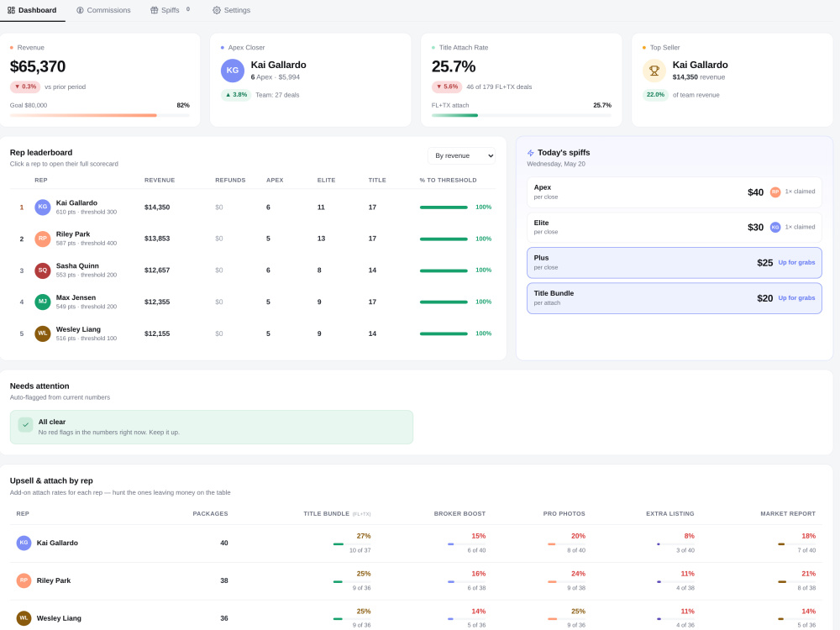This screenshot has width=840, height=630.
Task: Click Wesley Liang's name in upsell table
Action: click(59, 618)
